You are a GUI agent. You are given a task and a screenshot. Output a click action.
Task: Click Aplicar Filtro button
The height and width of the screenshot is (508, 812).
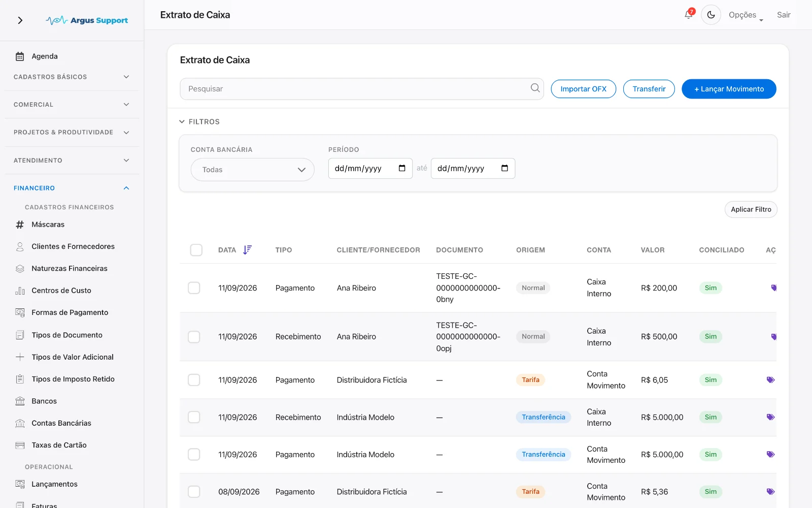tap(751, 209)
